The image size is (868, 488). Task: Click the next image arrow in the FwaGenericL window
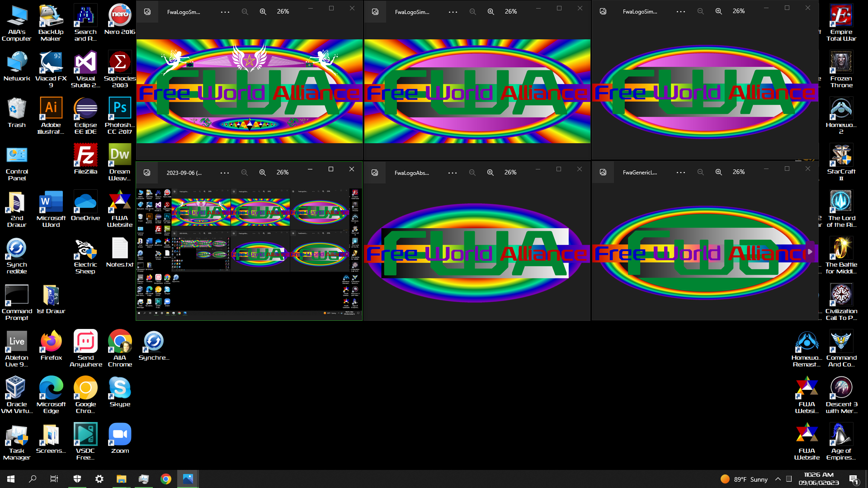[x=810, y=252]
